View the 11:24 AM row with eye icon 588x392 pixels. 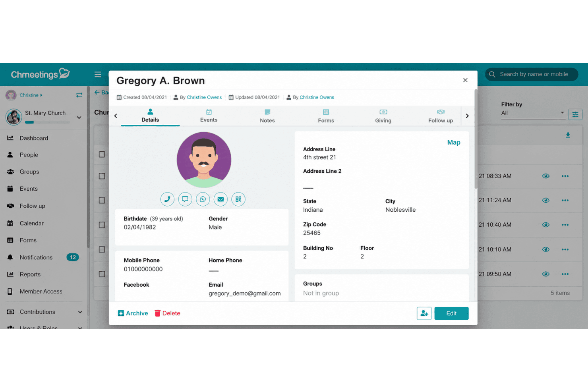point(546,200)
